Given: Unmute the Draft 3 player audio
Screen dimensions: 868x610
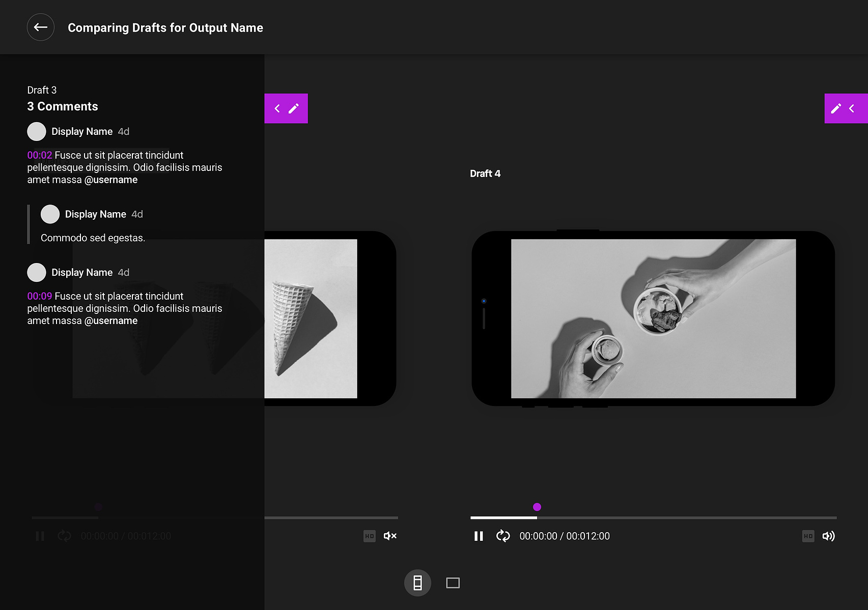Looking at the screenshot, I should coord(390,536).
